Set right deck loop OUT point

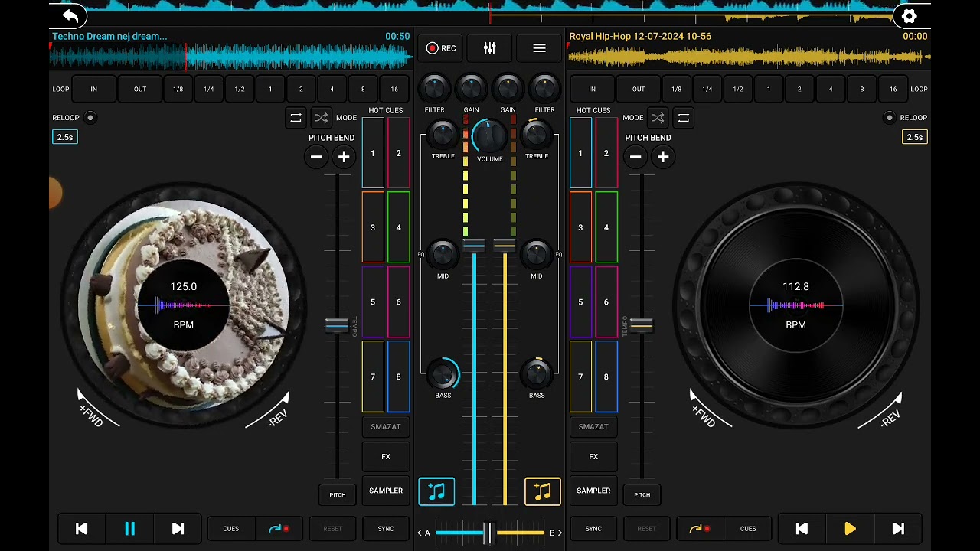(x=639, y=89)
